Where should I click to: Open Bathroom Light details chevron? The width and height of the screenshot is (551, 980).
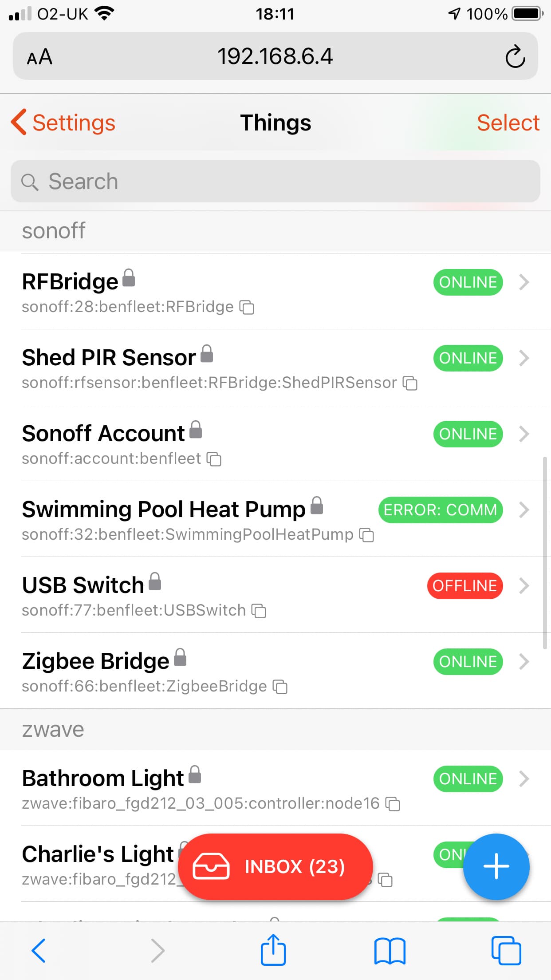(x=524, y=778)
